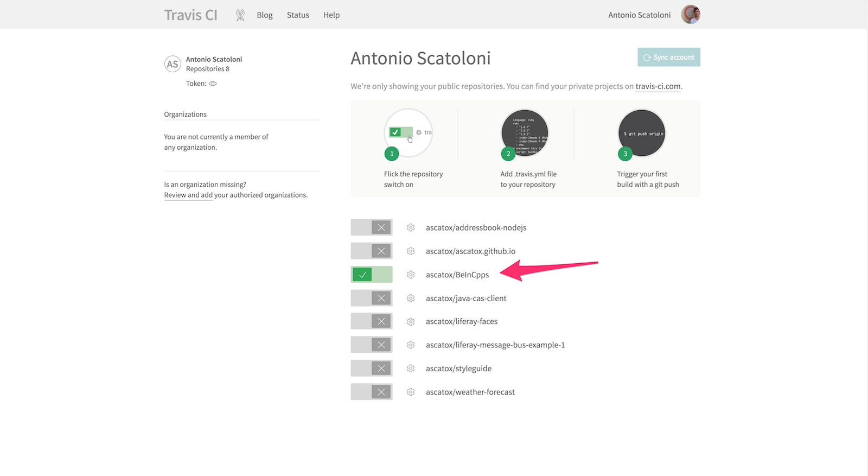Open settings gear for ascatox/BeInCpps
The image size is (868, 476).
click(411, 275)
